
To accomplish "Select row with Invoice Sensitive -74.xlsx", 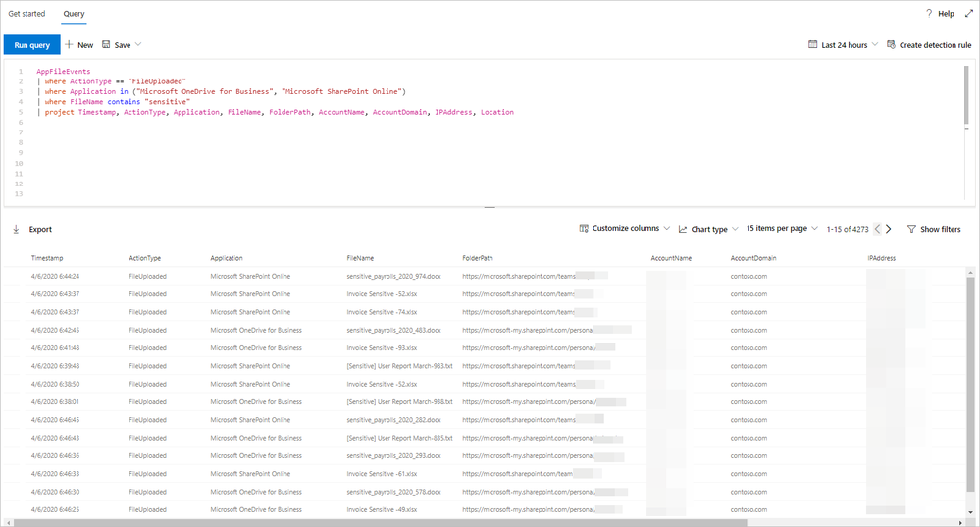I will 485,312.
